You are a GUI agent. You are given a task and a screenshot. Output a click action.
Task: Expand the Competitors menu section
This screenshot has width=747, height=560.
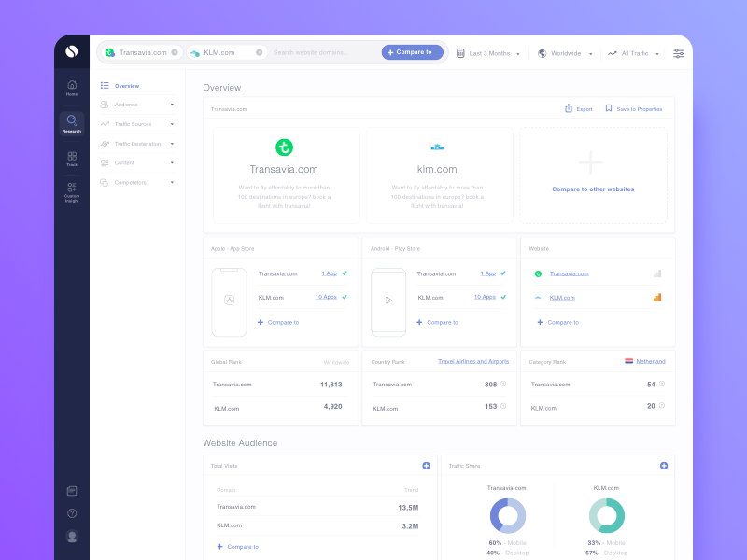point(137,182)
